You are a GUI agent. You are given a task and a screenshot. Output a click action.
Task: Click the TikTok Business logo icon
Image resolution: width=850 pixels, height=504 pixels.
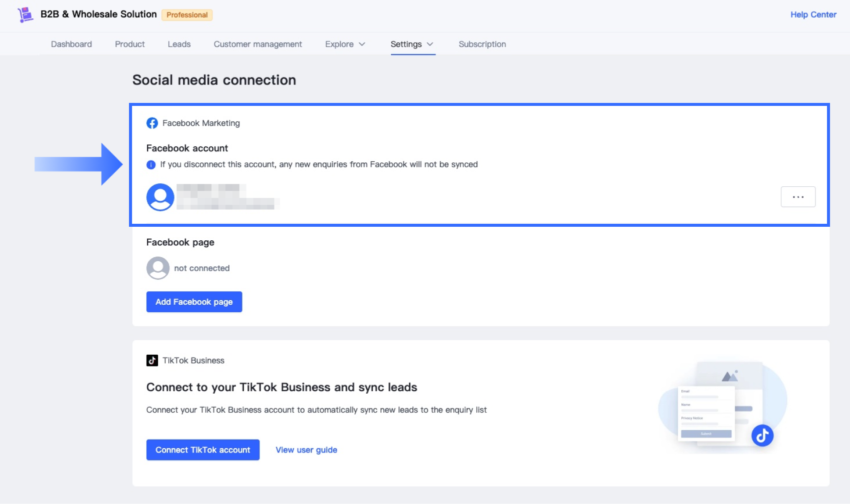pyautogui.click(x=152, y=361)
